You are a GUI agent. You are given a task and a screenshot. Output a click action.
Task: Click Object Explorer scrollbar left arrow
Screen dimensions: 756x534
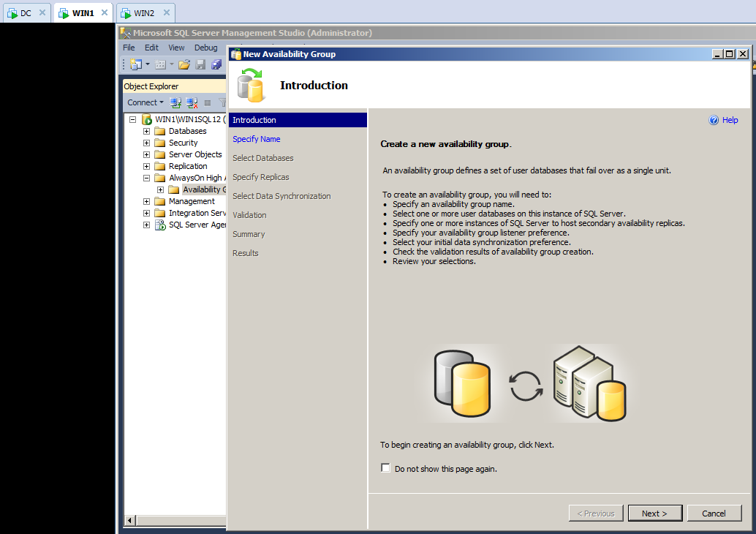click(x=129, y=520)
